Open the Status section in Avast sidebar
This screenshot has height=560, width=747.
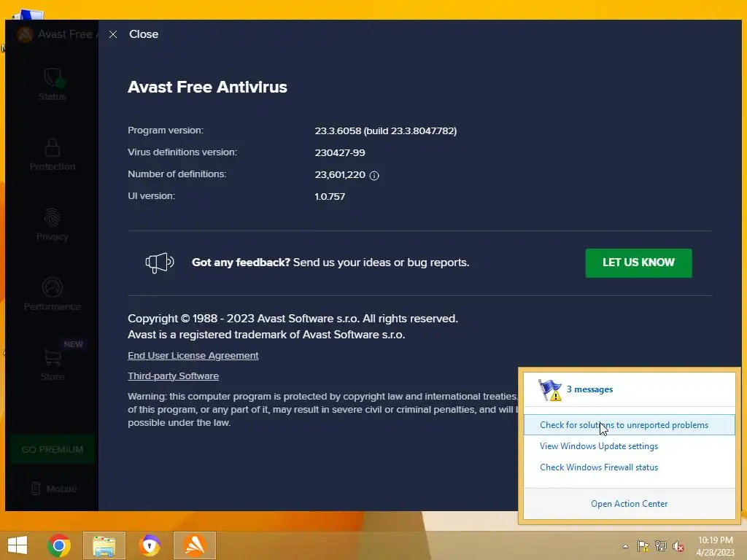pyautogui.click(x=53, y=85)
